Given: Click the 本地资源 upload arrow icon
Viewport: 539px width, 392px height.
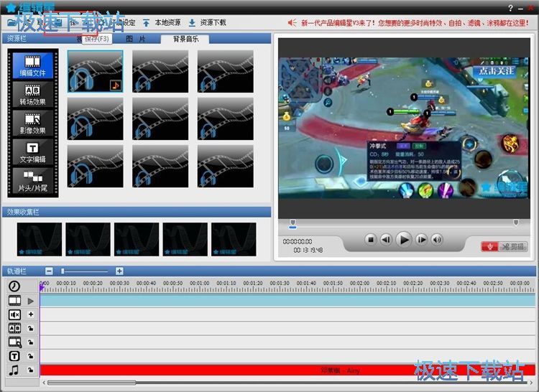Looking at the screenshot, I should tap(146, 23).
